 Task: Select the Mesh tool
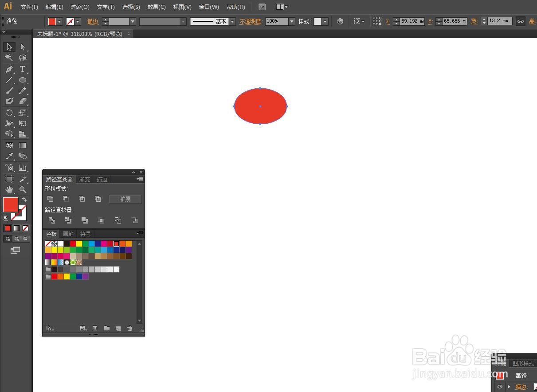point(9,145)
